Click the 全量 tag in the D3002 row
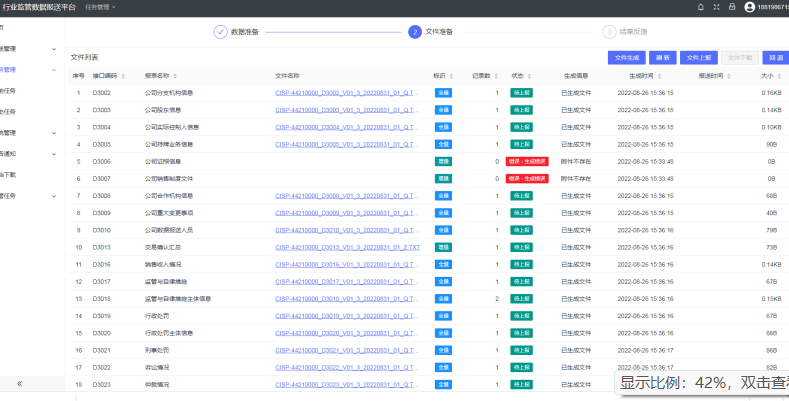 pos(443,93)
